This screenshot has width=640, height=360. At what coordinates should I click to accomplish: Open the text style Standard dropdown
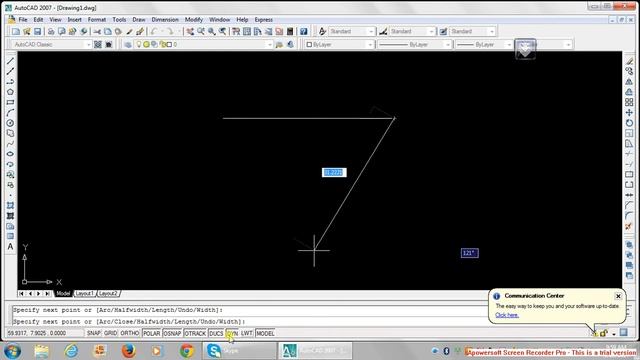[x=371, y=31]
